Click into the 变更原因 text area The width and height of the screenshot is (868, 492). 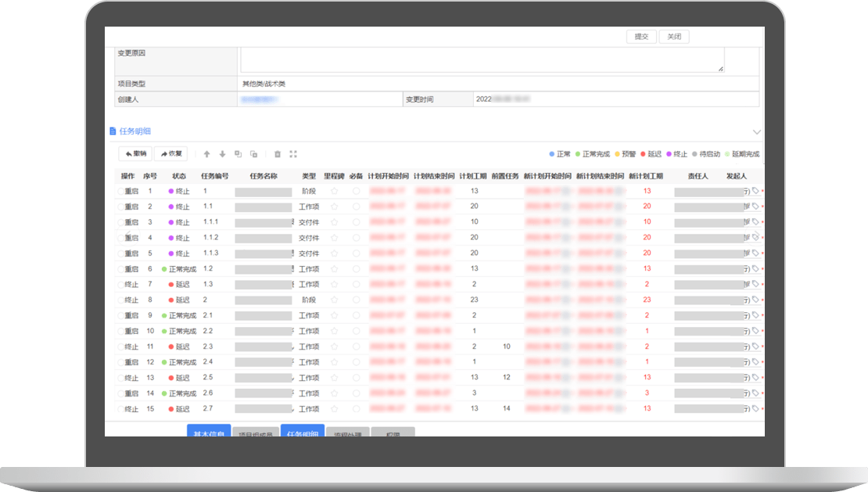tap(481, 60)
